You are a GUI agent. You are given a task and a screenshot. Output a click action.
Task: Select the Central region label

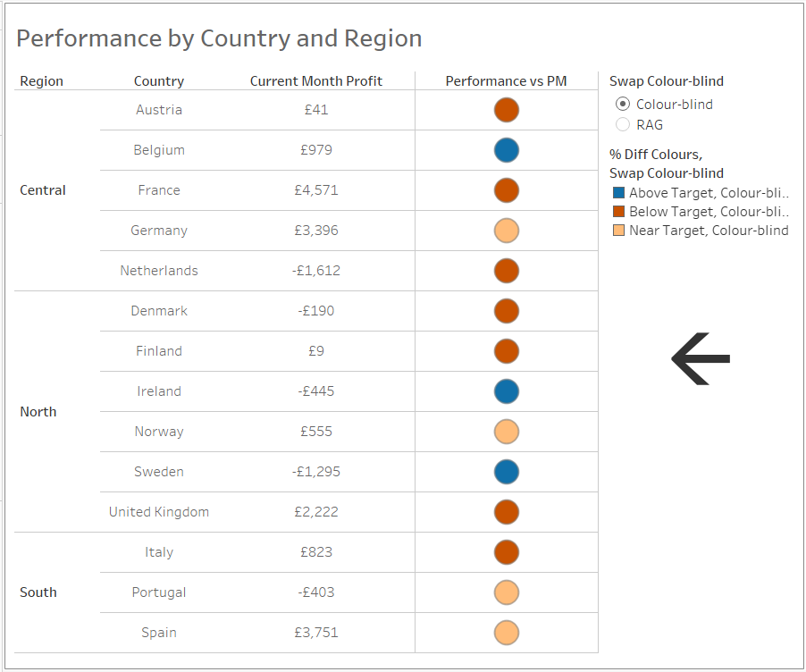pyautogui.click(x=43, y=190)
